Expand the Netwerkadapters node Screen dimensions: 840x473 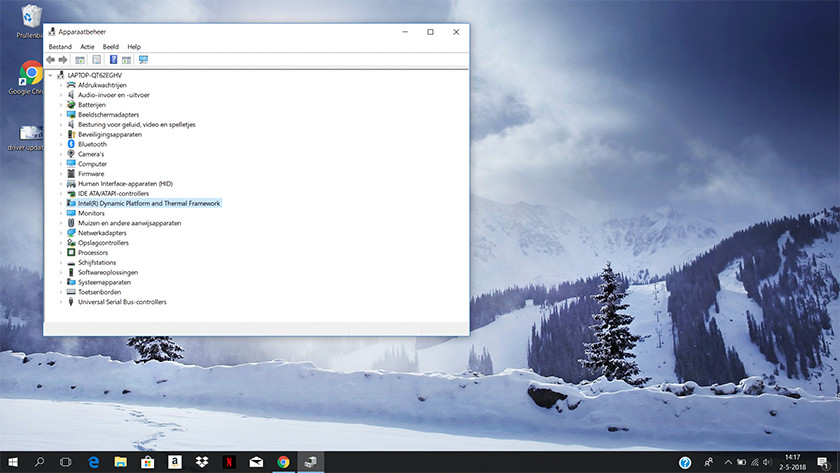(x=60, y=233)
